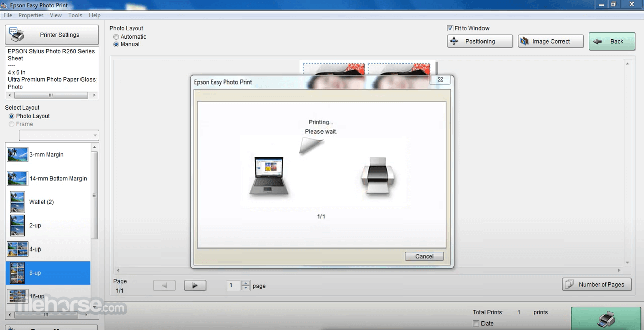The height and width of the screenshot is (330, 644).
Task: Select Automatic photo layout
Action: click(x=116, y=37)
